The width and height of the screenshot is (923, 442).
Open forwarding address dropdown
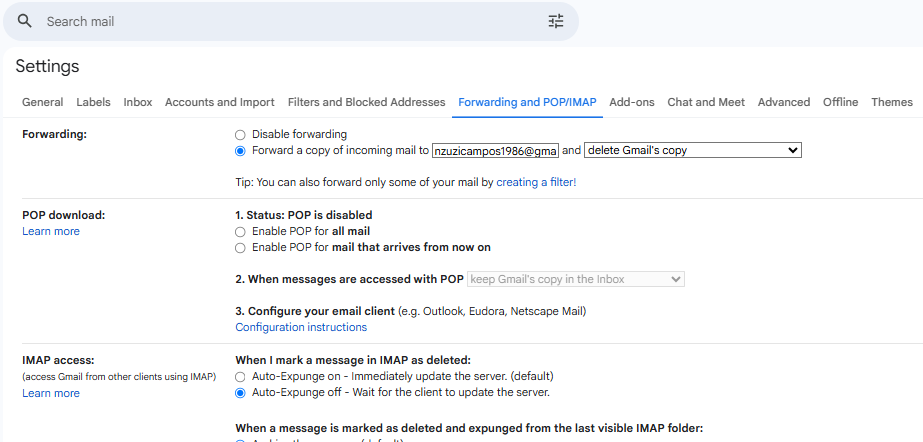click(495, 151)
